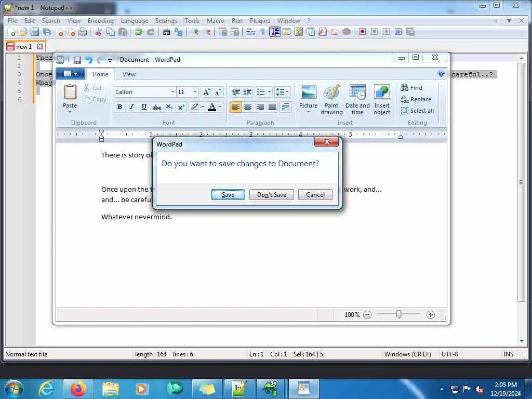Start macro recording in Notepad++ toolbar

362,32
